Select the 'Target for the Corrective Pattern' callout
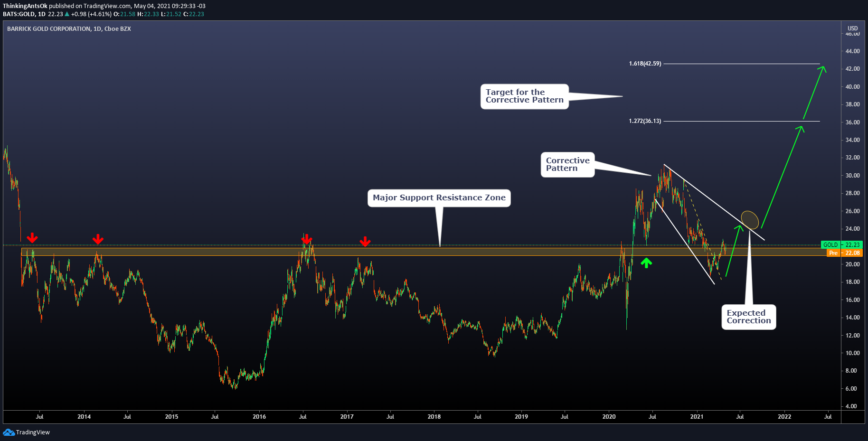Image resolution: width=868 pixels, height=441 pixels. (x=525, y=96)
